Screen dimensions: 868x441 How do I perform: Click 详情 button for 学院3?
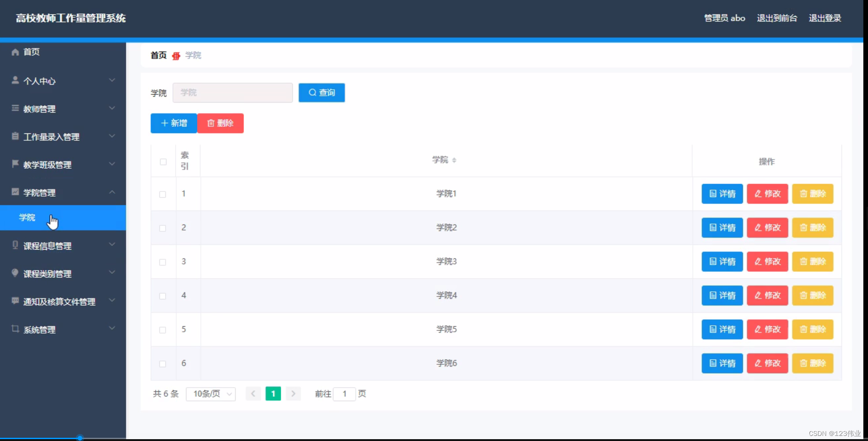[x=722, y=261]
